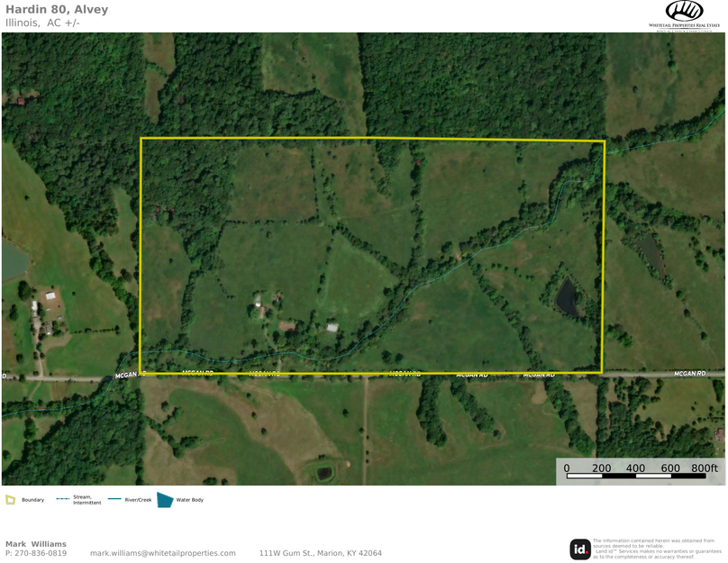Image resolution: width=728 pixels, height=563 pixels.
Task: Expand the Illinois AC acreage field
Action: click(x=41, y=21)
